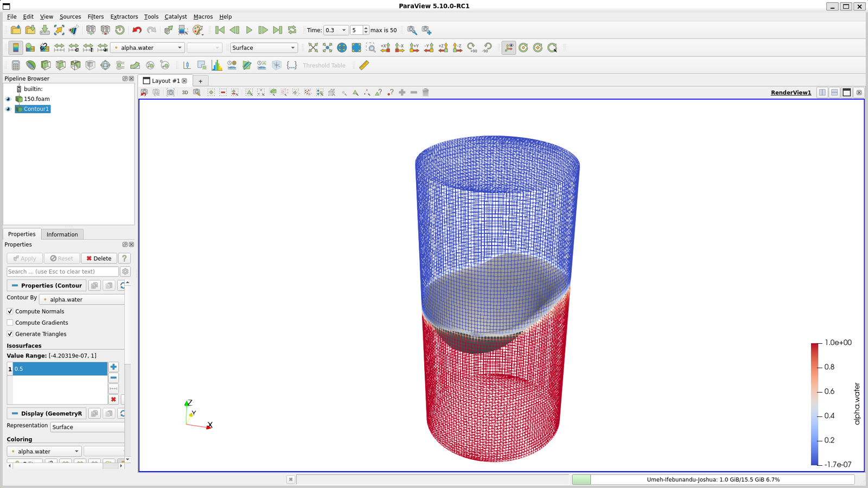Add a new isosurface value with plus button

[x=113, y=367]
